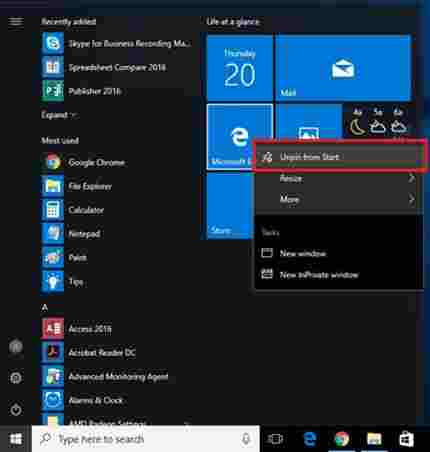
Task: Open the Publisher 2016 app icon
Action: click(53, 91)
